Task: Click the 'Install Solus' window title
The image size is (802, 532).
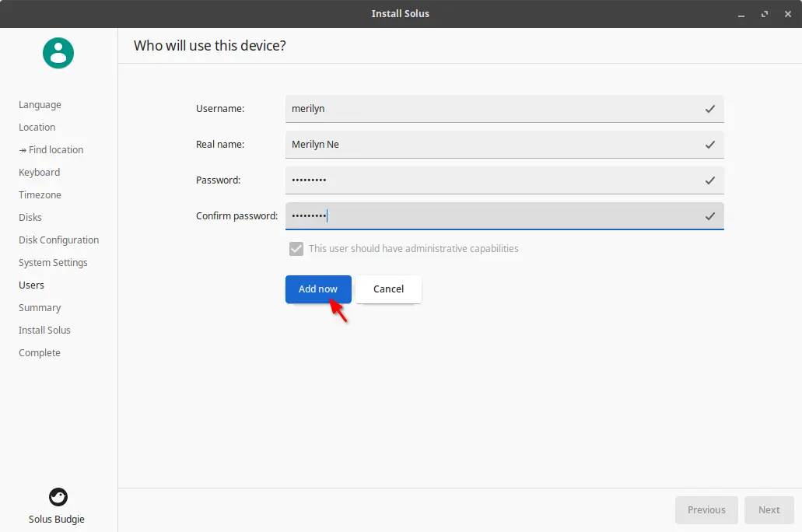Action: point(401,14)
